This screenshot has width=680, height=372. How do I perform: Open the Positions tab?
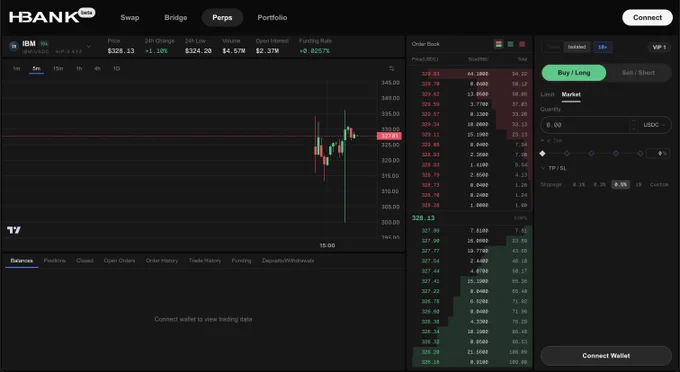pos(55,261)
